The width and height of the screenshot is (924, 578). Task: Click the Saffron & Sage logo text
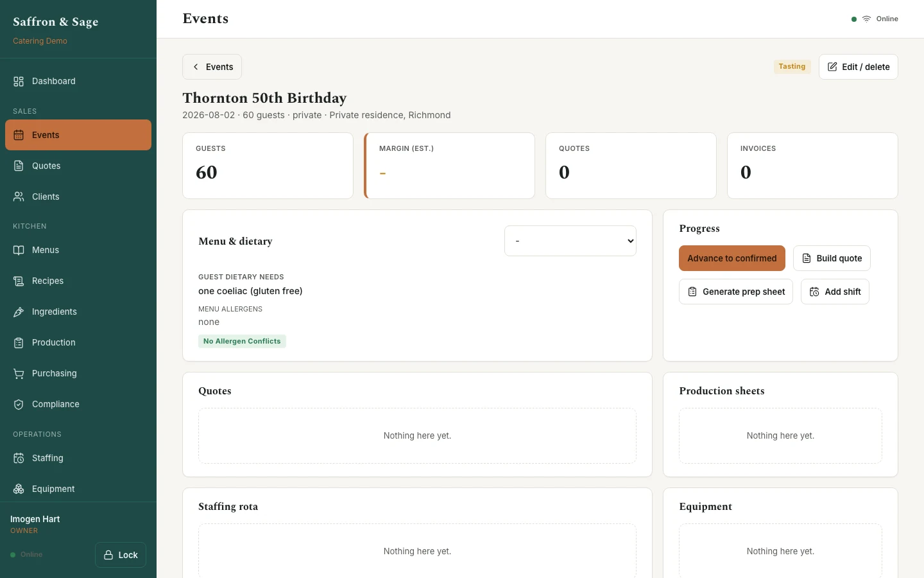tap(56, 22)
